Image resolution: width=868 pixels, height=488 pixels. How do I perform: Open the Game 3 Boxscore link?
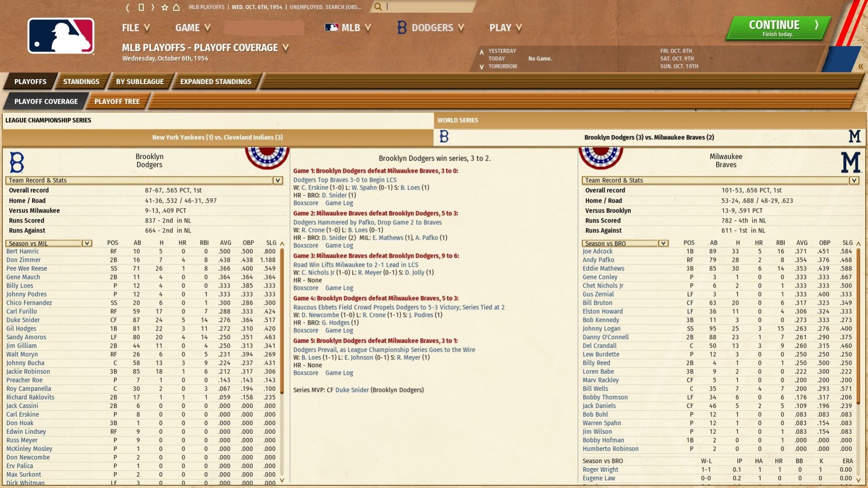tap(306, 288)
